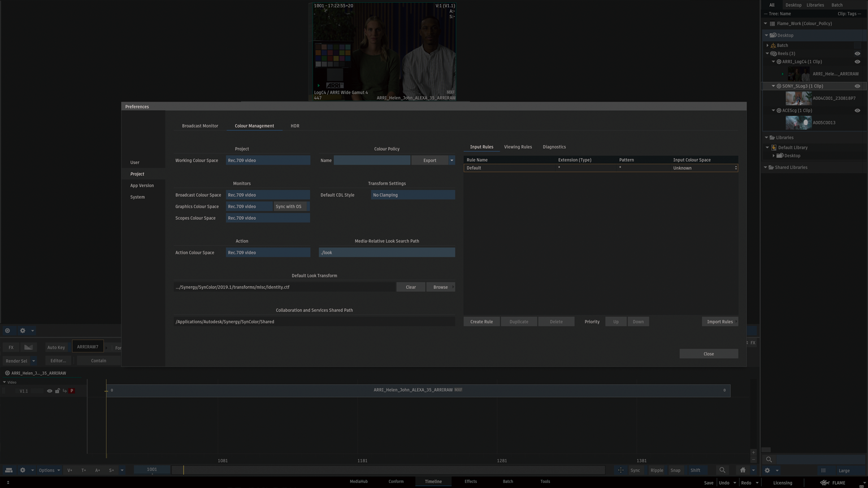Switch to the HDR preferences tab
868x488 pixels.
[295, 126]
